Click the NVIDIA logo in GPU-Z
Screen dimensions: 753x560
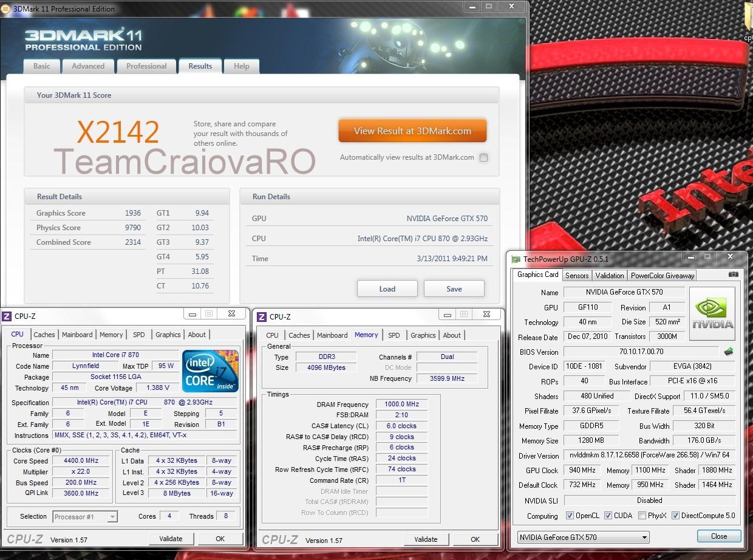point(712,314)
